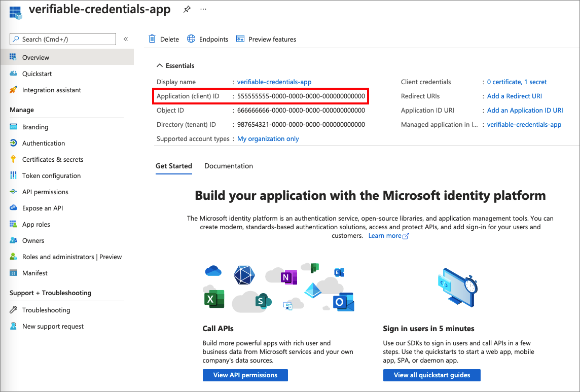Click the Preview features toolbar label

(272, 39)
